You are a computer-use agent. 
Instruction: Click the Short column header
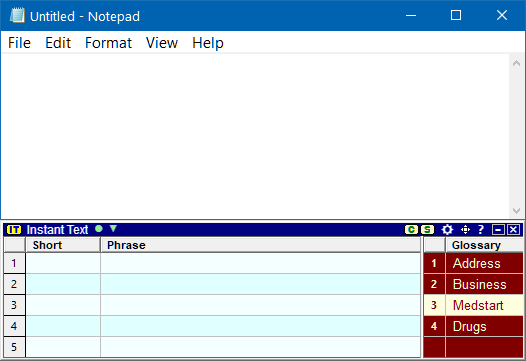[x=63, y=245]
